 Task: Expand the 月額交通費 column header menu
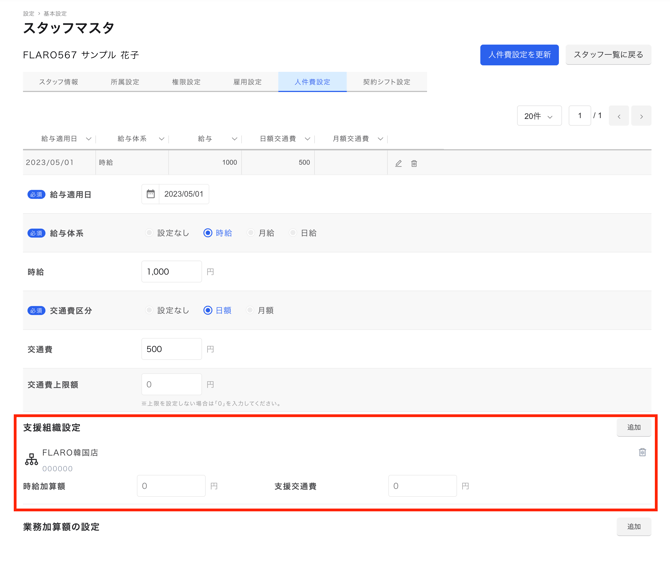(380, 139)
